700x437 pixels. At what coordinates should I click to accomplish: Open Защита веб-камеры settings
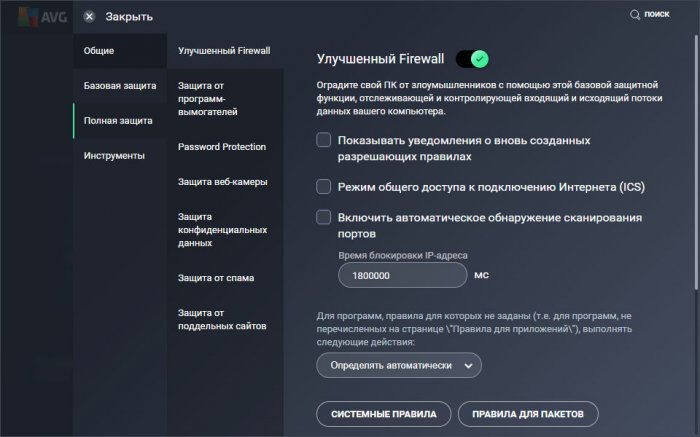click(x=221, y=181)
